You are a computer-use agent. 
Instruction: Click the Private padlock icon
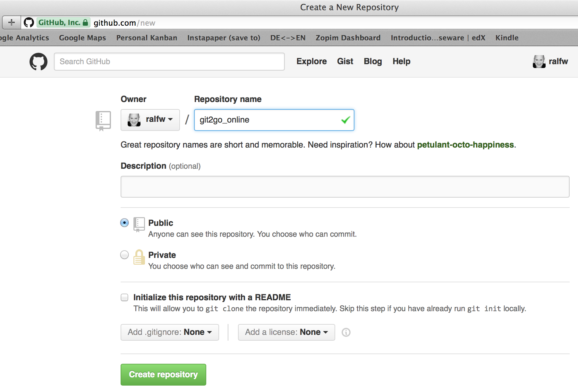139,257
